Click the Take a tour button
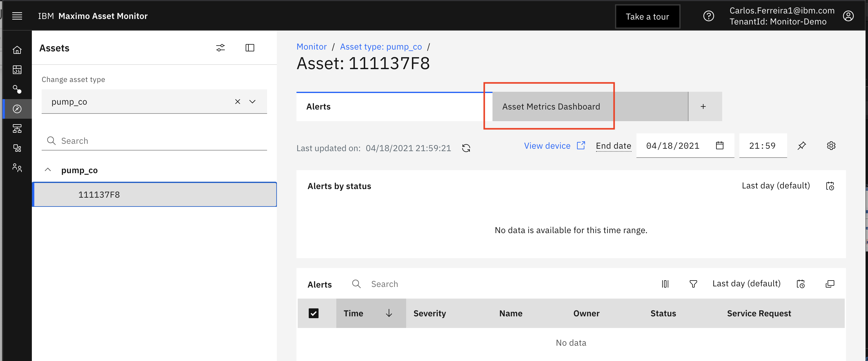 click(x=647, y=17)
